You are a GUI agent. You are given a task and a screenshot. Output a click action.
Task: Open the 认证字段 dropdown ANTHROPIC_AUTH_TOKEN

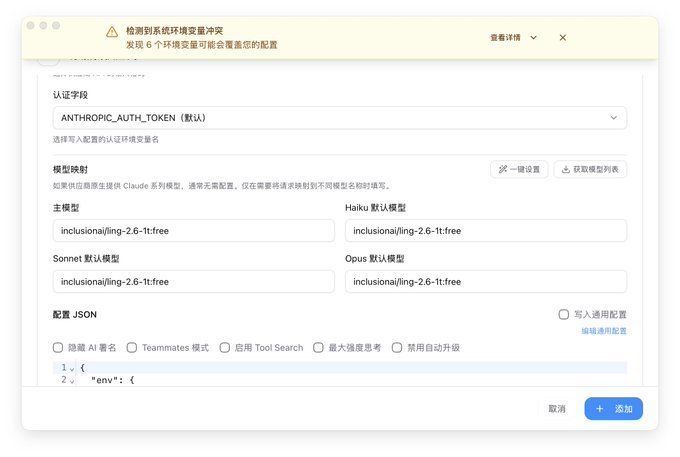(x=340, y=118)
